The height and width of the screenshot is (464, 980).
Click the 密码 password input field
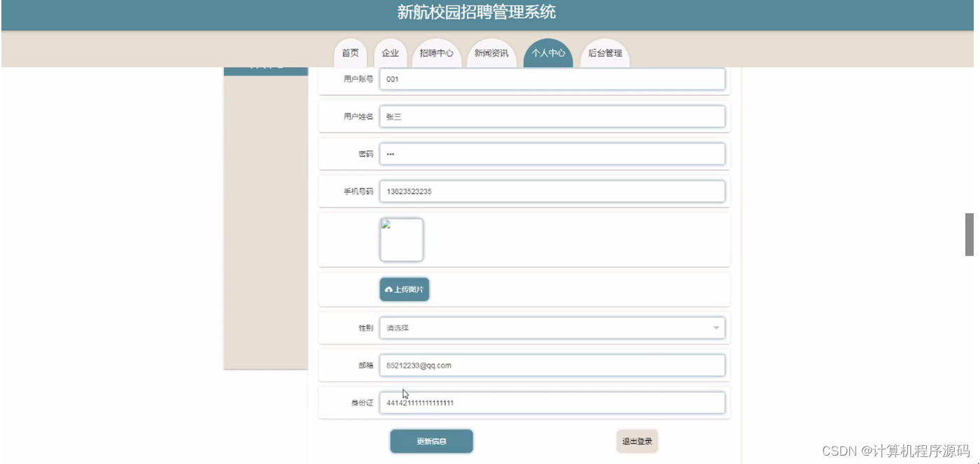[552, 154]
